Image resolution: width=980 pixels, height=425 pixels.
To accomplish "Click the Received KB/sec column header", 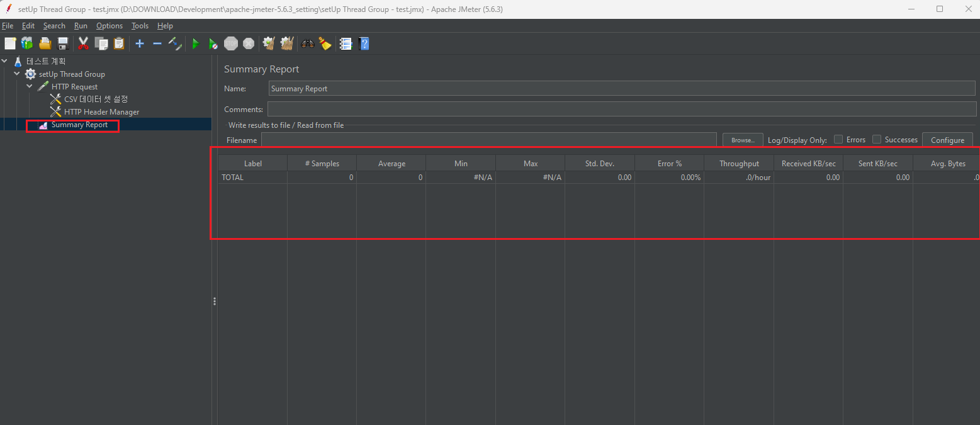I will point(808,163).
